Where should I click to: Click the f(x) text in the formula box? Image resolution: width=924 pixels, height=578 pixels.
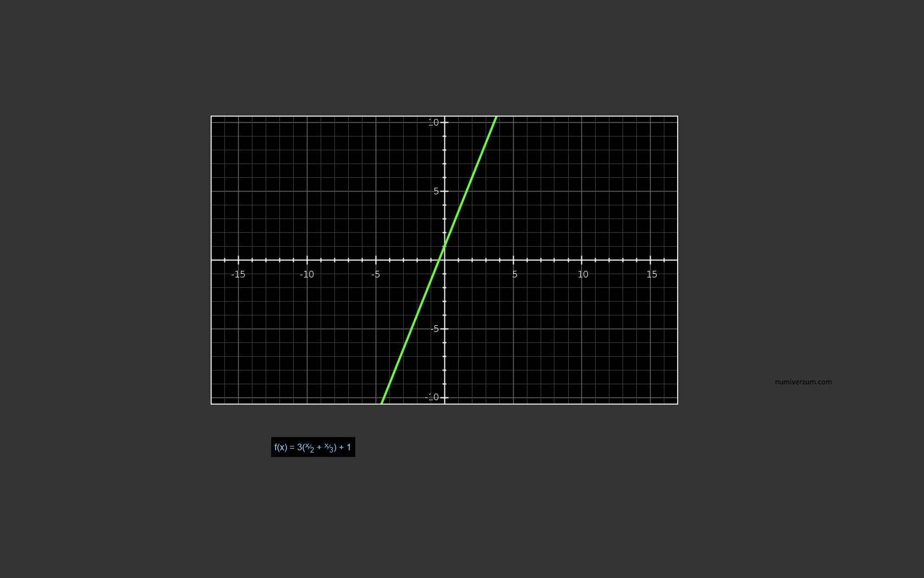click(280, 447)
